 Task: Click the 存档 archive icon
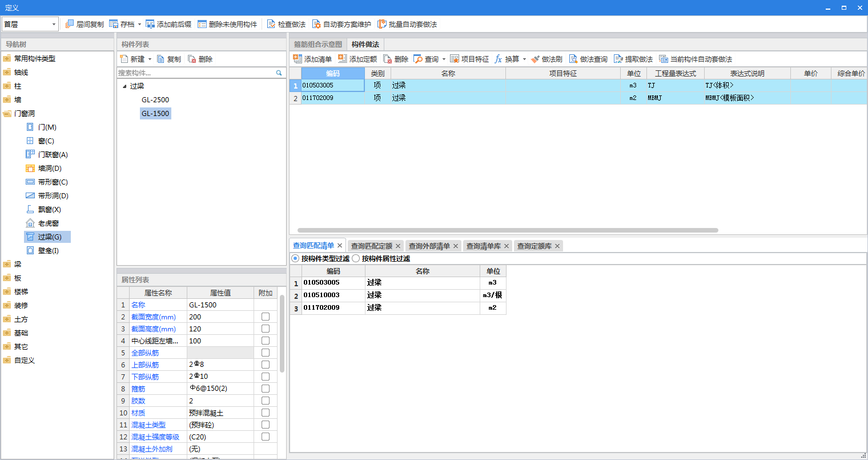tap(114, 24)
